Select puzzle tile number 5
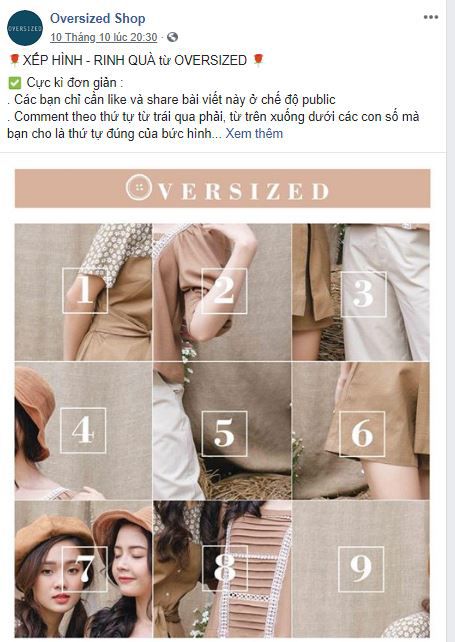 pos(222,430)
